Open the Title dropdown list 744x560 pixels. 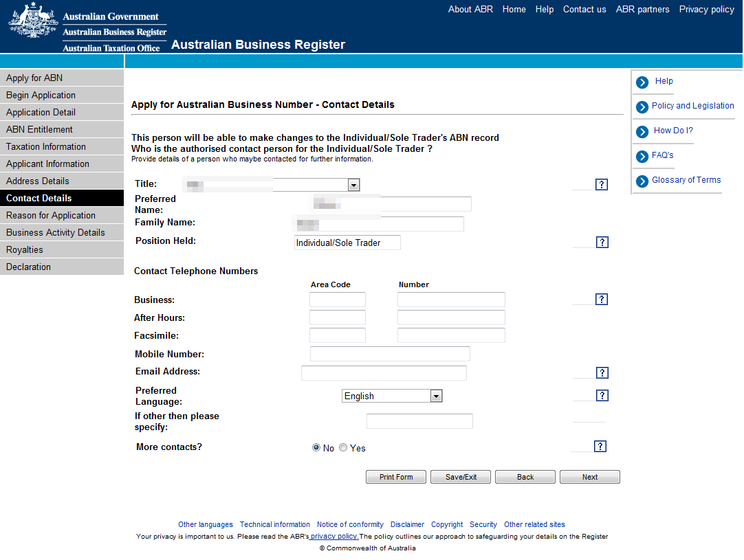353,185
